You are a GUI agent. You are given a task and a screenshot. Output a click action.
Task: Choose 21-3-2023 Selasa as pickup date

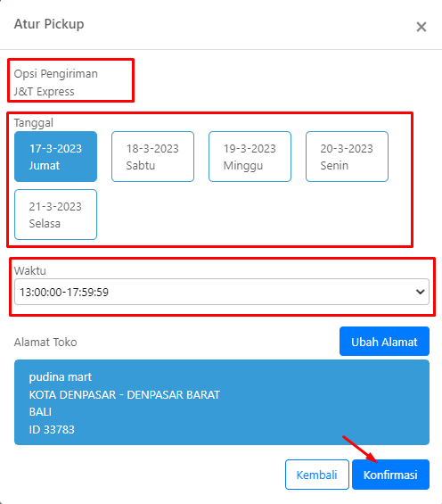[x=55, y=214]
